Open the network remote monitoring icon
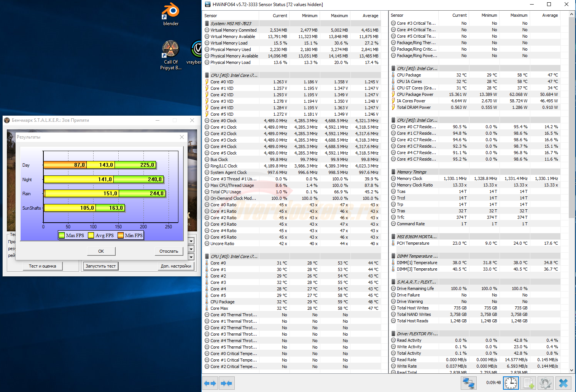Viewport: 576px width, 392px height. pos(468,383)
